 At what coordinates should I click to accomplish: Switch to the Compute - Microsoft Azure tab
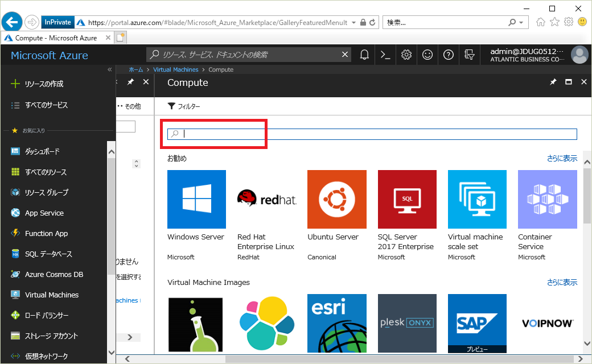[x=56, y=38]
